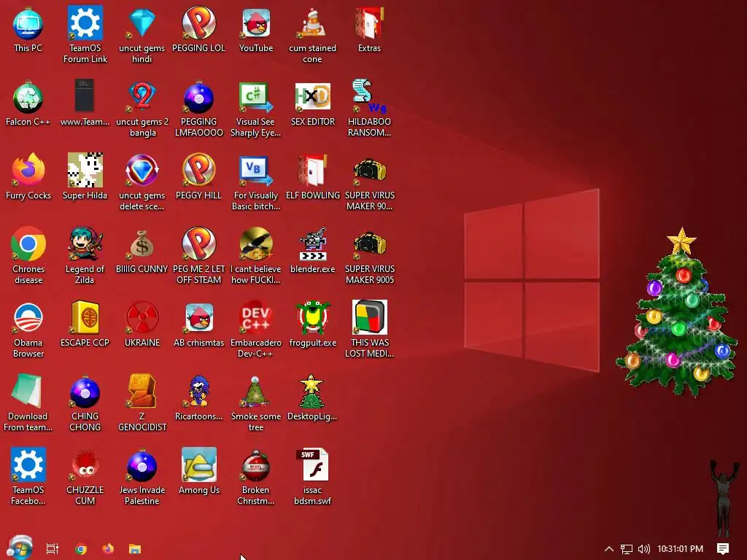The width and height of the screenshot is (747, 560).
Task: Launch the AB crhismtas icon
Action: tap(198, 324)
